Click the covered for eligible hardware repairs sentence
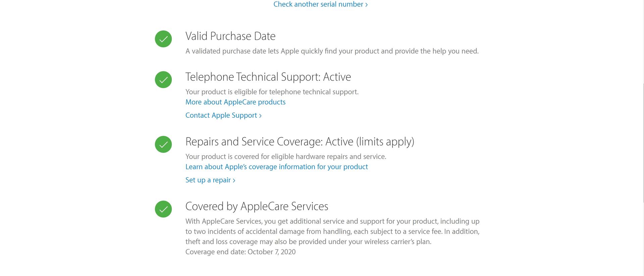Viewport: 644px width, 276px height. click(x=286, y=157)
